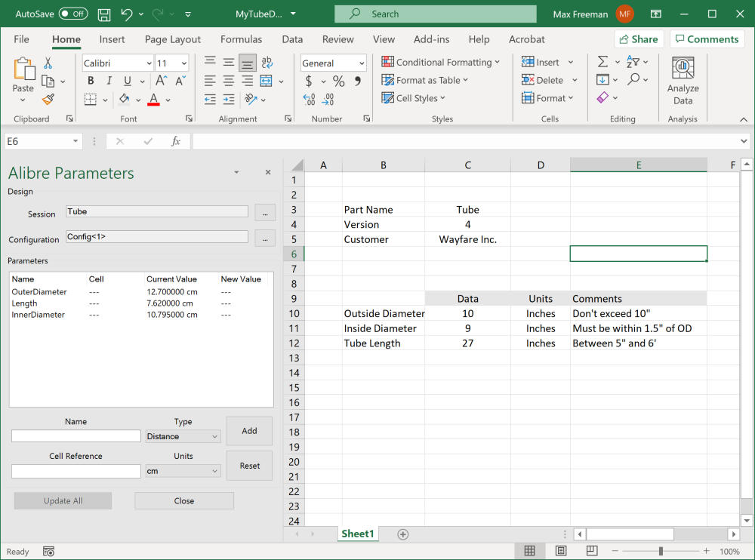
Task: Click the Save icon in title bar
Action: tap(104, 14)
